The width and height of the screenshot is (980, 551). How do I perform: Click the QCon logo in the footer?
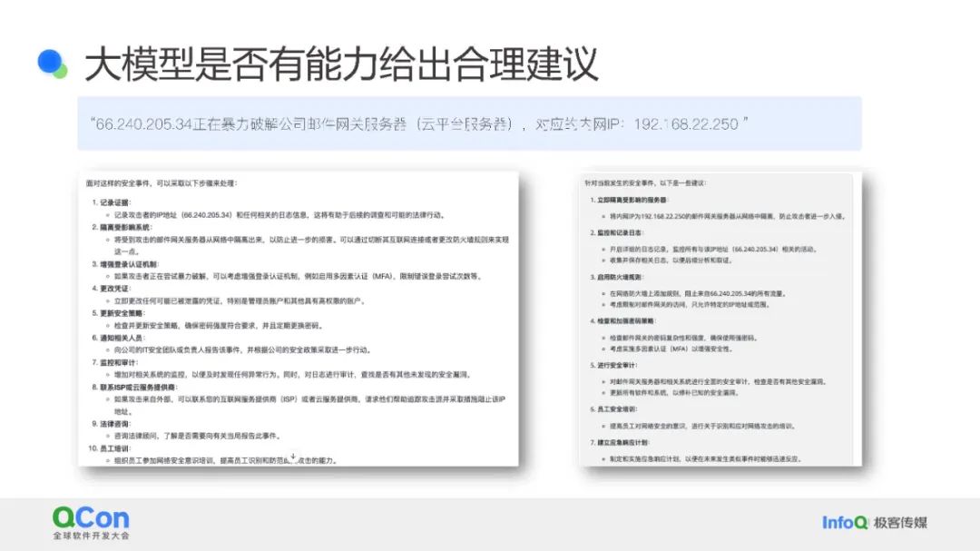pos(91,517)
